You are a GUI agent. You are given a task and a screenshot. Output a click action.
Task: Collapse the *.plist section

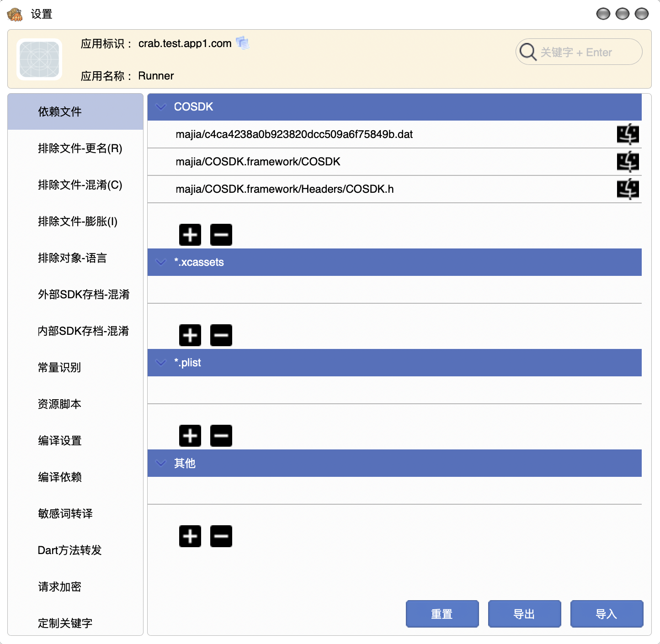pos(161,363)
